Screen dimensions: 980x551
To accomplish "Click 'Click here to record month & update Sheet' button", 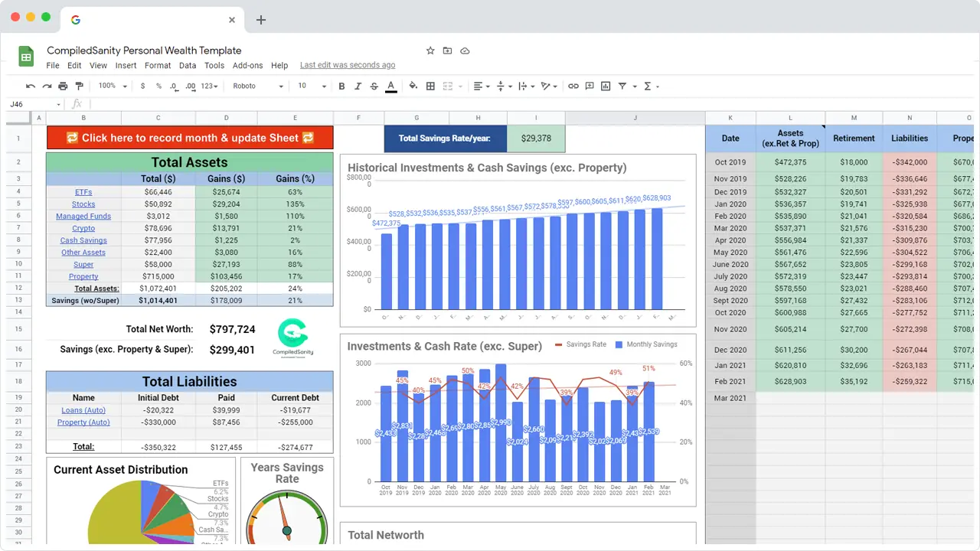I will click(x=190, y=138).
